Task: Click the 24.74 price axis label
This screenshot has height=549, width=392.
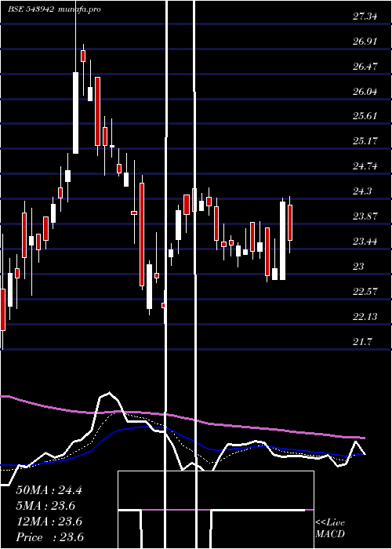Action: [x=365, y=166]
